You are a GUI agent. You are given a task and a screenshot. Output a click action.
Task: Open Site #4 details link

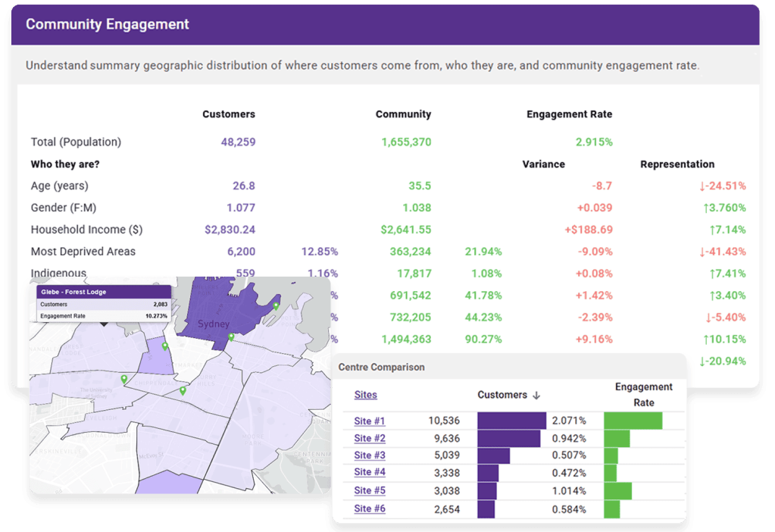tap(370, 473)
